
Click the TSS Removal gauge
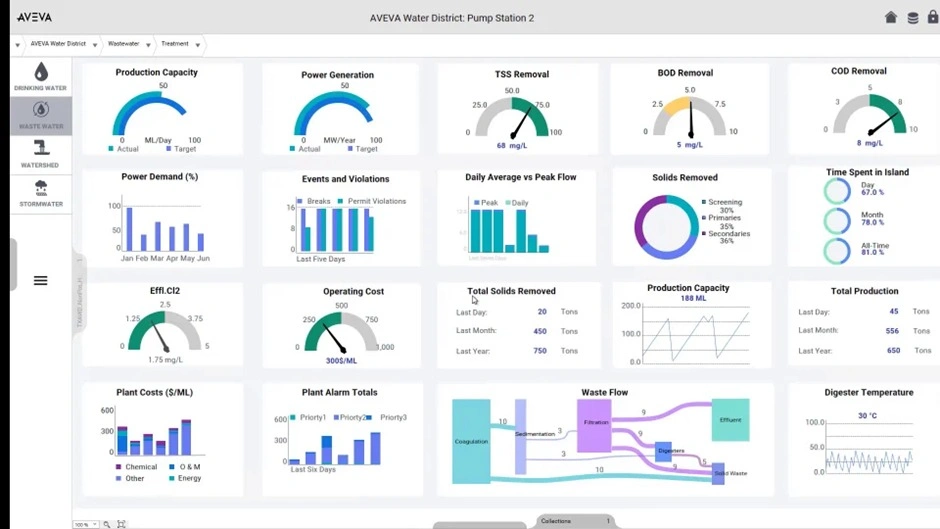click(512, 119)
